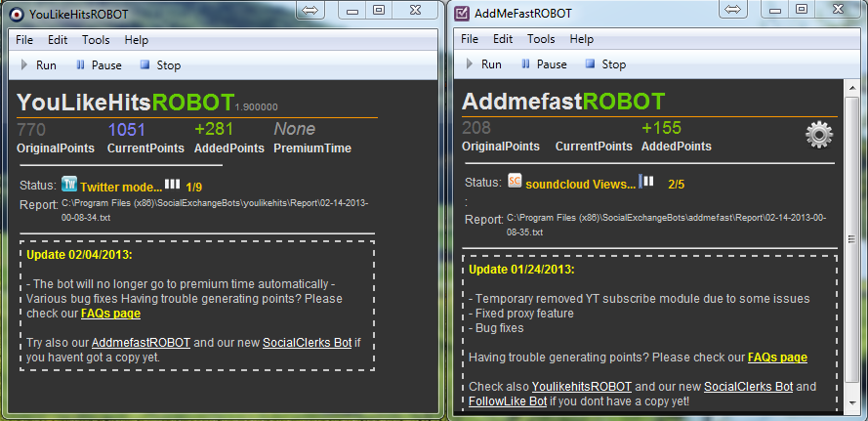Select the AddedPoints value +281

(x=214, y=129)
